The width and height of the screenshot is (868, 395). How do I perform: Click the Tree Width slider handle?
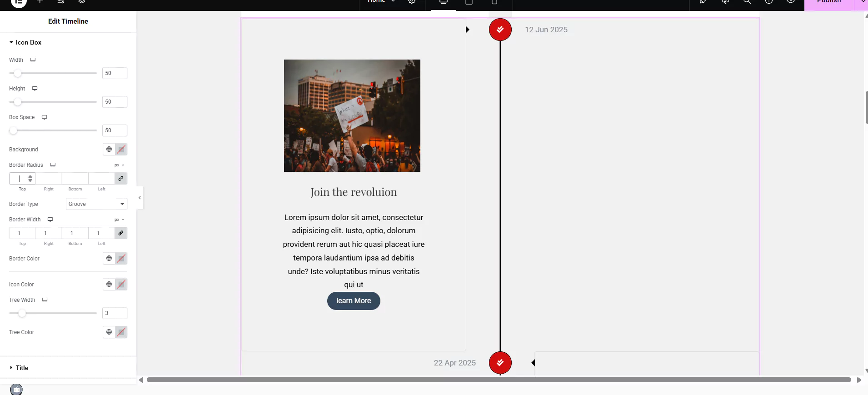[22, 313]
